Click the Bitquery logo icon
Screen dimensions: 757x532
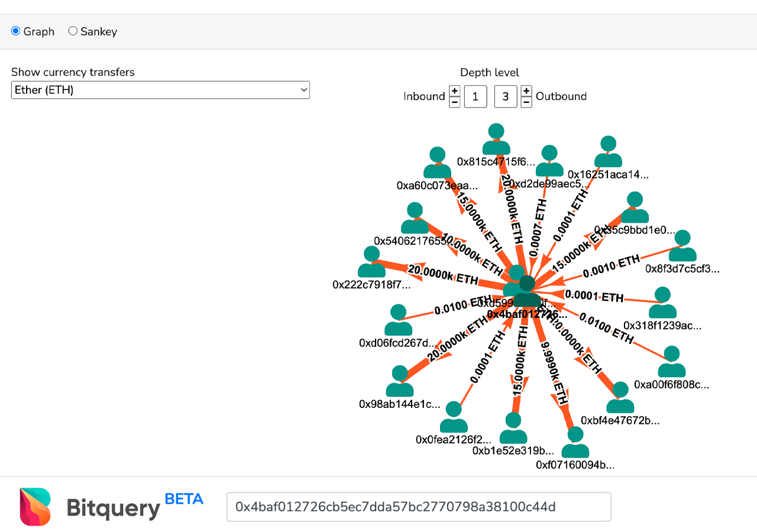[35, 507]
